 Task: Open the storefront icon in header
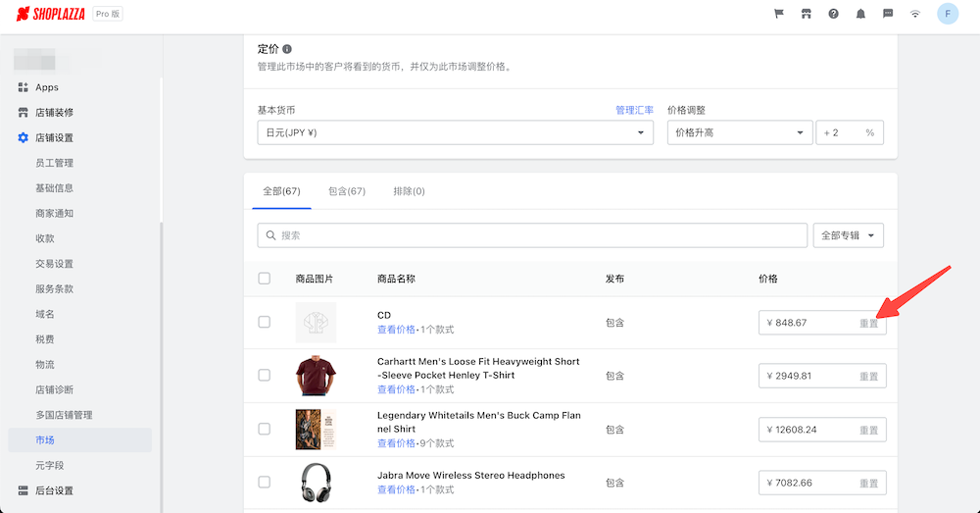pyautogui.click(x=807, y=14)
